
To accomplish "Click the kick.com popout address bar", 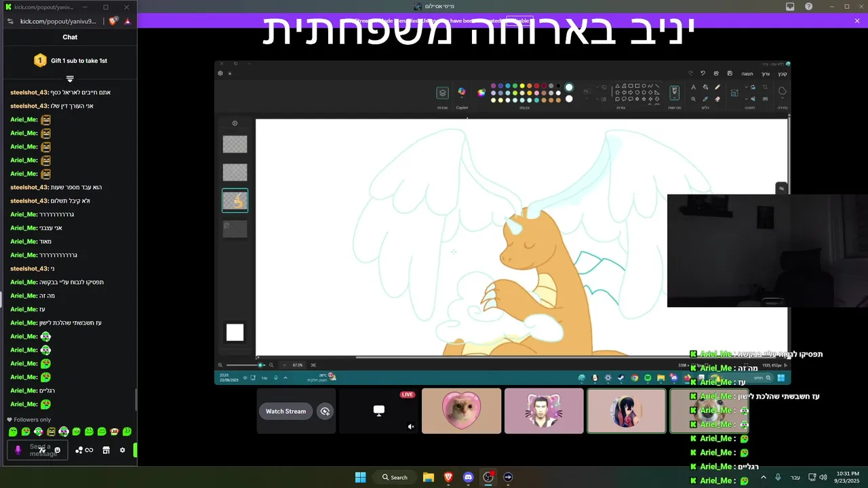I will [58, 21].
